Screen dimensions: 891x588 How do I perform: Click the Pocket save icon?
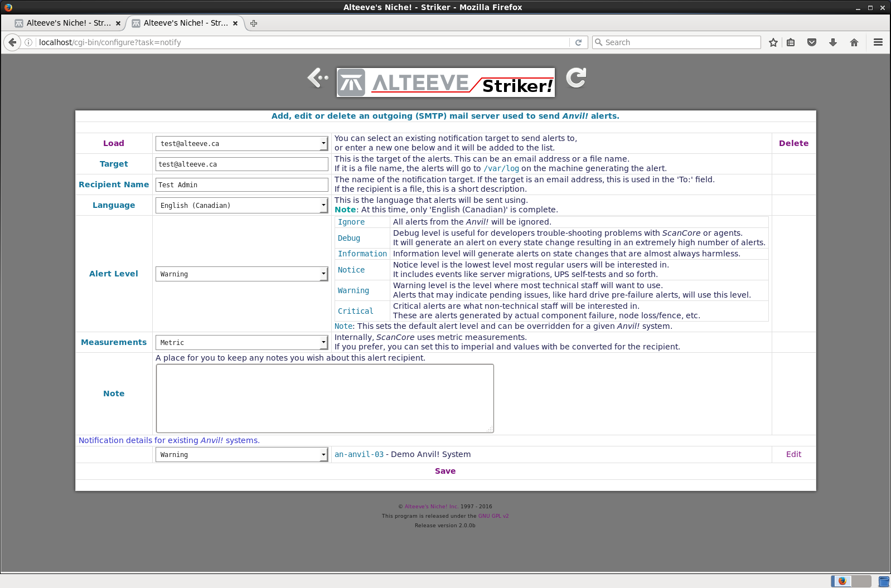point(812,42)
